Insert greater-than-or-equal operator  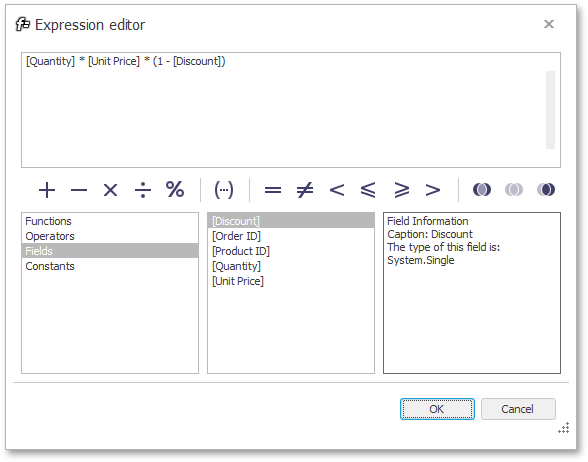coord(402,190)
